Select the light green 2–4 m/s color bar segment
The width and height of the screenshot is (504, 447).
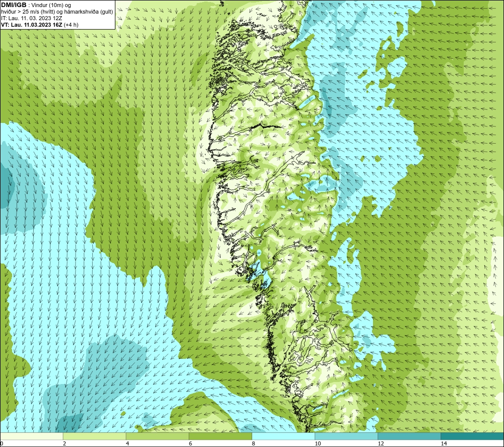[95, 436]
